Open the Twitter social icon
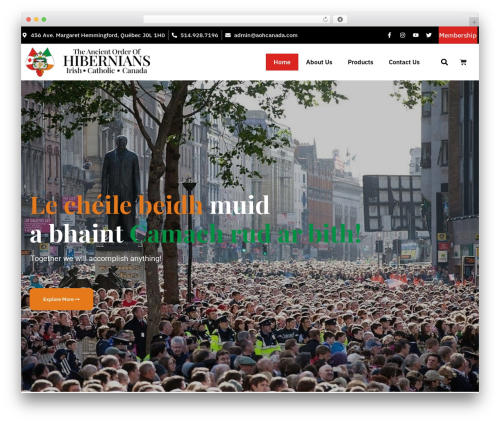500x423 pixels. coord(429,35)
